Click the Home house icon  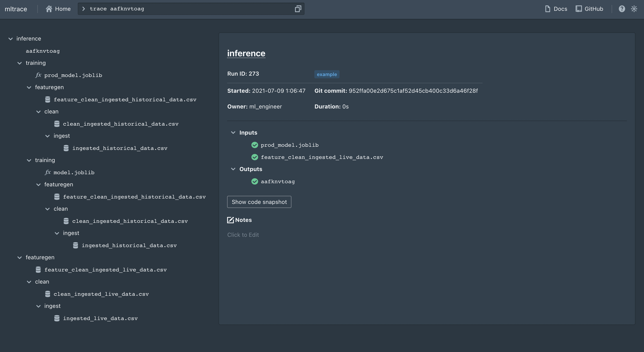click(x=49, y=9)
